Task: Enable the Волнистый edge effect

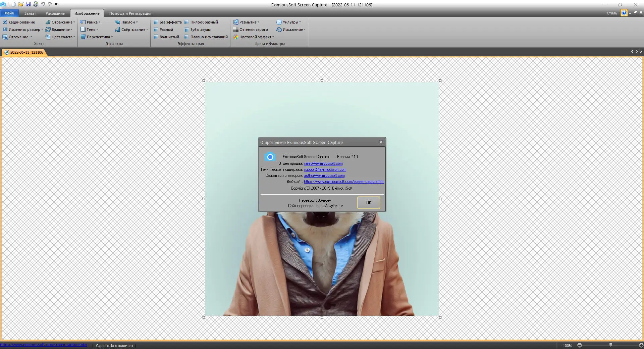Action: [167, 37]
